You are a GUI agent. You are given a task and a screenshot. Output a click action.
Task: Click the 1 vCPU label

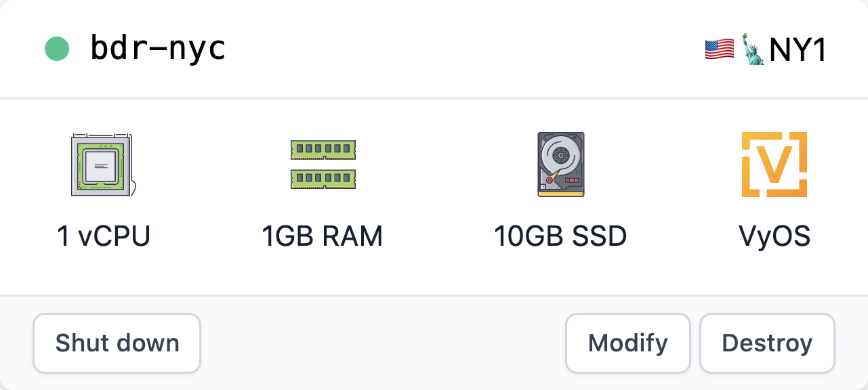tap(104, 237)
